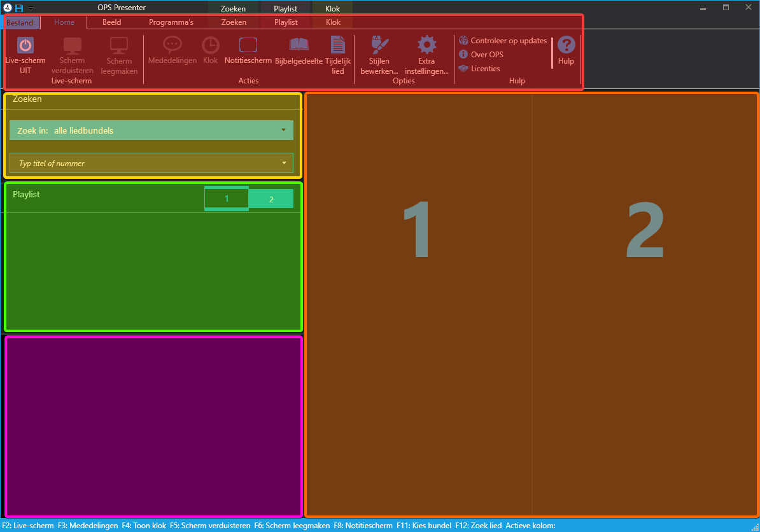760x532 pixels.
Task: Click Controleer op updates
Action: pyautogui.click(x=503, y=41)
